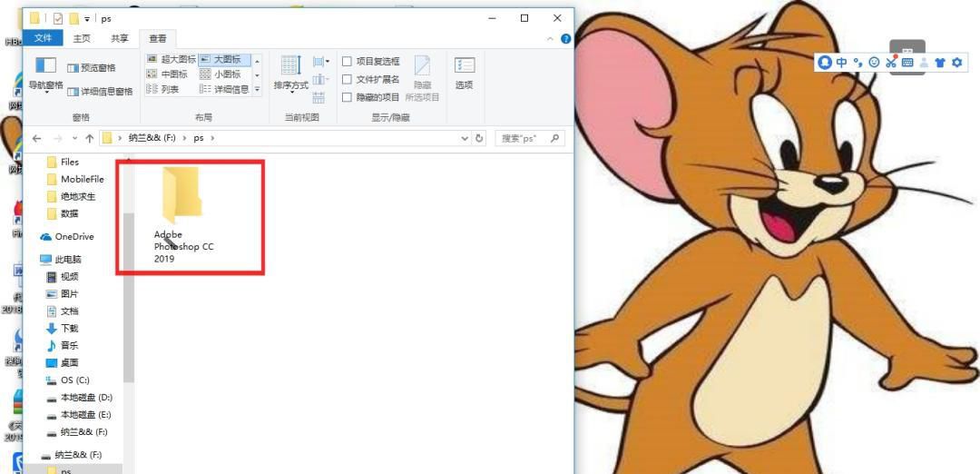Click the Properties icon in quick access toolbar
Screen dimensions: 980x474
tap(57, 19)
